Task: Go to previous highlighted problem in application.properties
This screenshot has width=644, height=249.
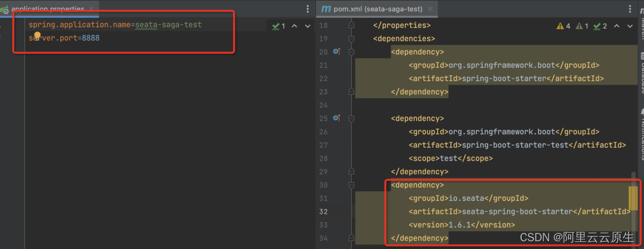Action: click(294, 26)
